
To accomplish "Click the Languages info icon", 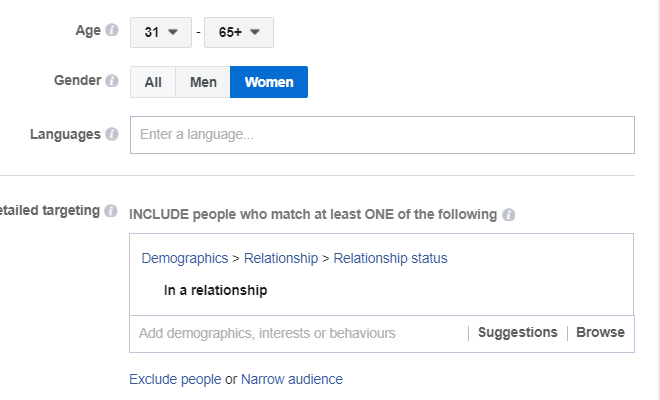I will (x=112, y=134).
